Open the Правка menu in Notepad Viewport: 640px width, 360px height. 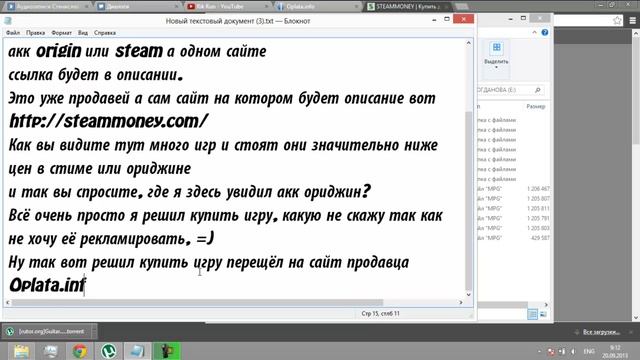(x=36, y=33)
